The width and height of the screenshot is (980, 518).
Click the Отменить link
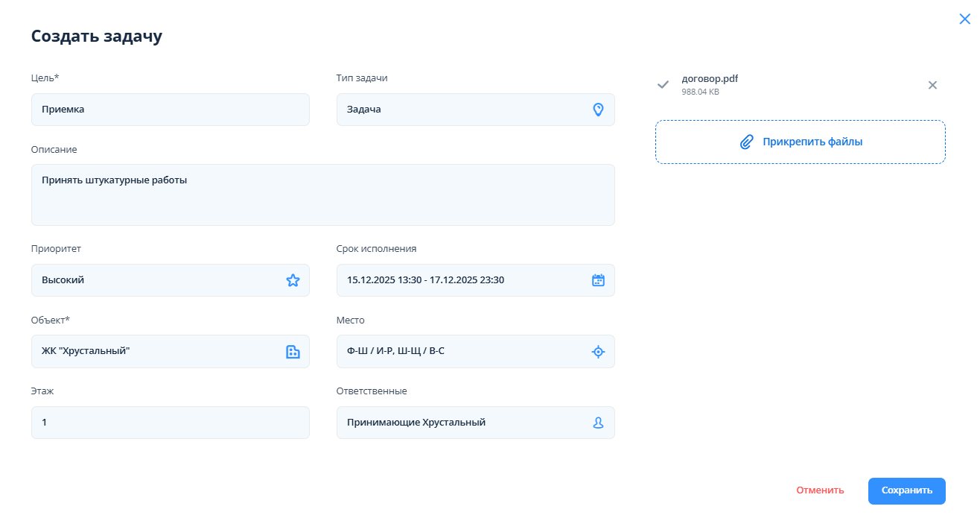(x=820, y=490)
